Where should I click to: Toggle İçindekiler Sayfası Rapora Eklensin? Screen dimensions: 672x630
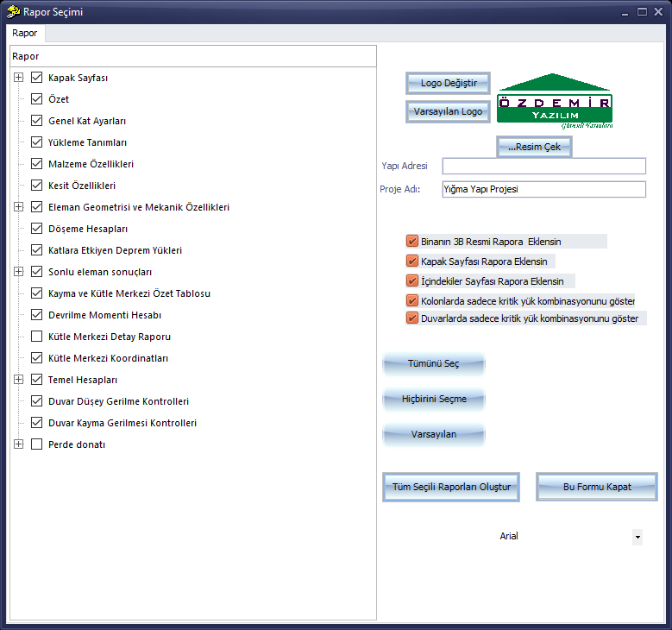411,280
